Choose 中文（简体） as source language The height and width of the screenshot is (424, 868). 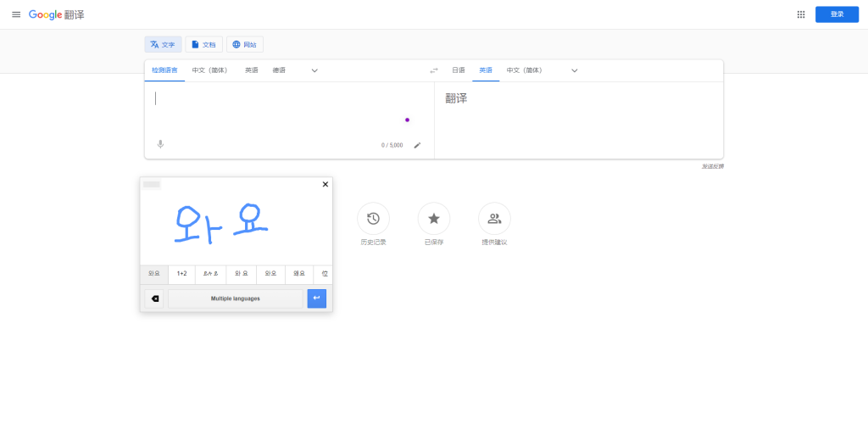point(210,70)
